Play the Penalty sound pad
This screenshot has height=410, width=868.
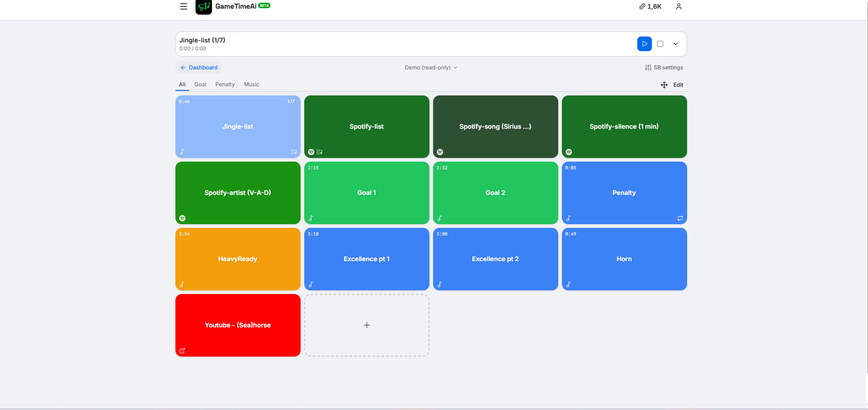(625, 193)
